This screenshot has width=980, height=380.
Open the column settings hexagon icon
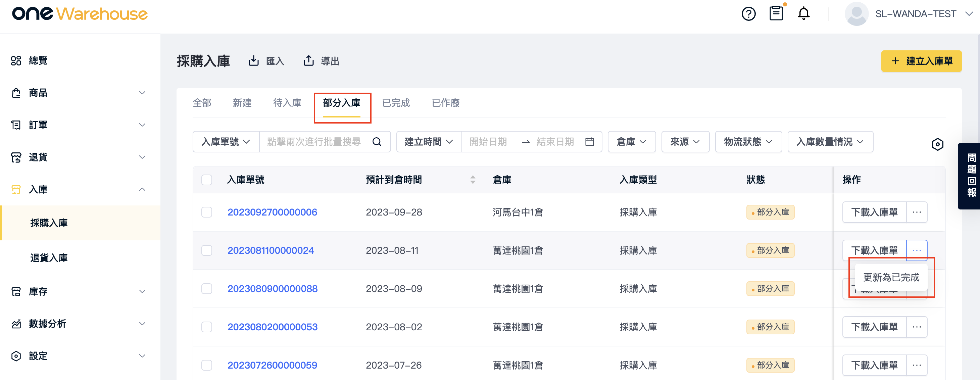click(937, 144)
